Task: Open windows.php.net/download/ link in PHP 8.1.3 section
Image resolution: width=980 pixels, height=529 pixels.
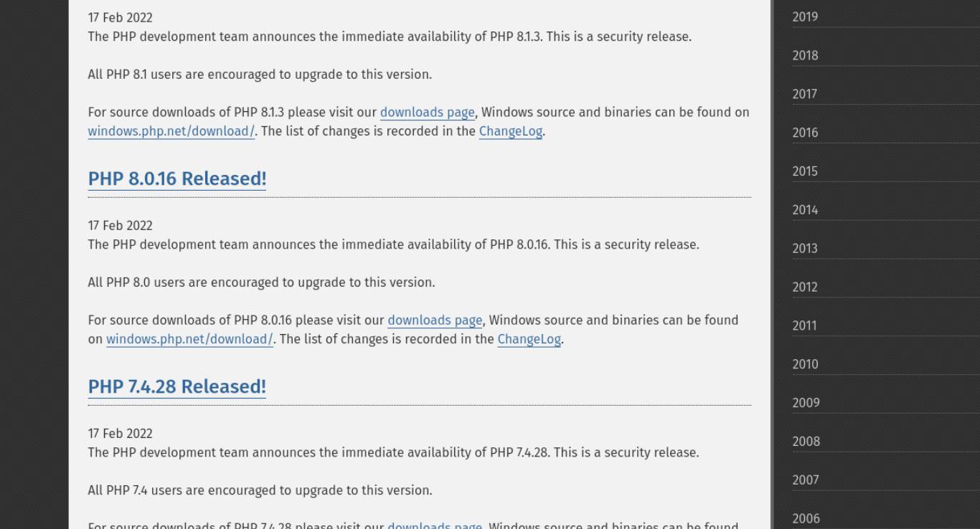Action: click(x=171, y=131)
